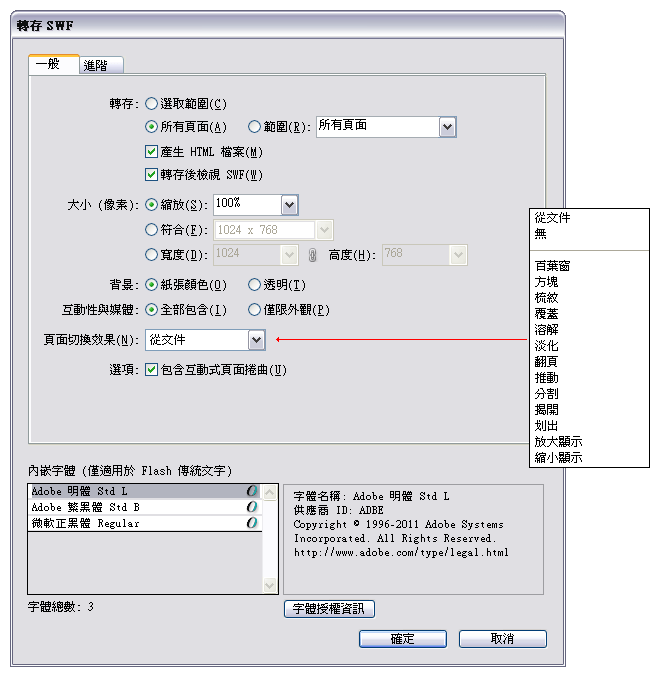660x677 pixels.
Task: Click OpenType icon beside 微軟正黑體 Regular
Action: click(x=252, y=523)
